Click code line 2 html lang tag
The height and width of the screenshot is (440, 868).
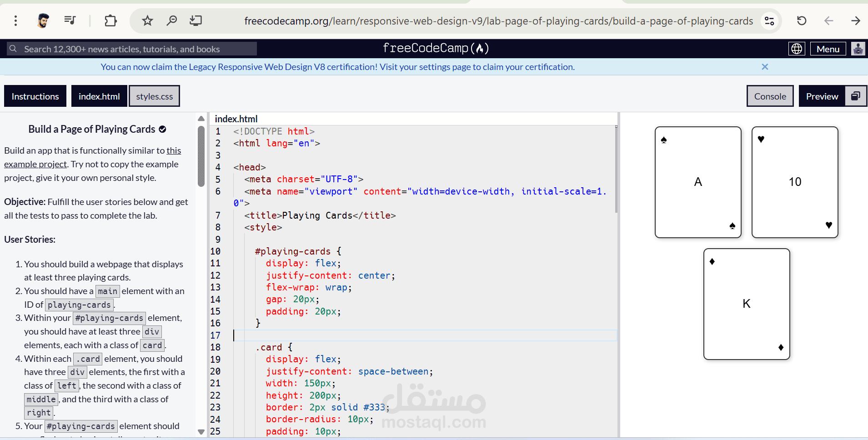(277, 143)
